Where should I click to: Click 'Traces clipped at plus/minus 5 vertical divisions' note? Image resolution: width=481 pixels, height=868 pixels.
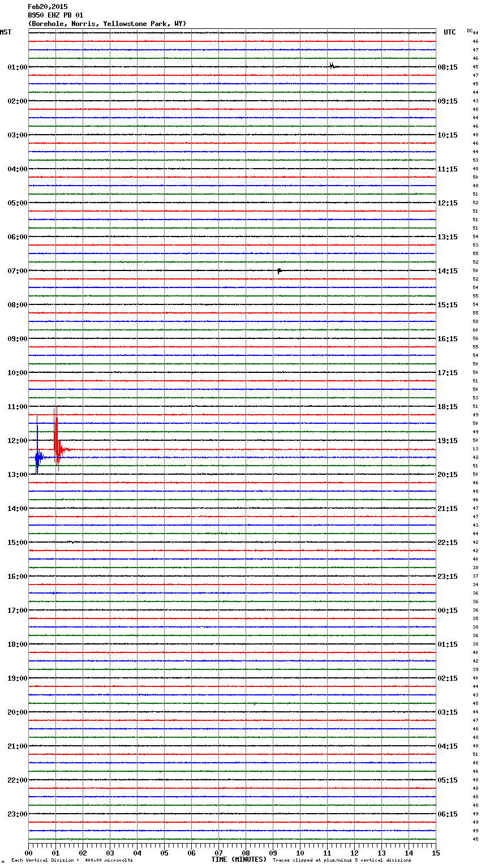[x=342, y=861]
